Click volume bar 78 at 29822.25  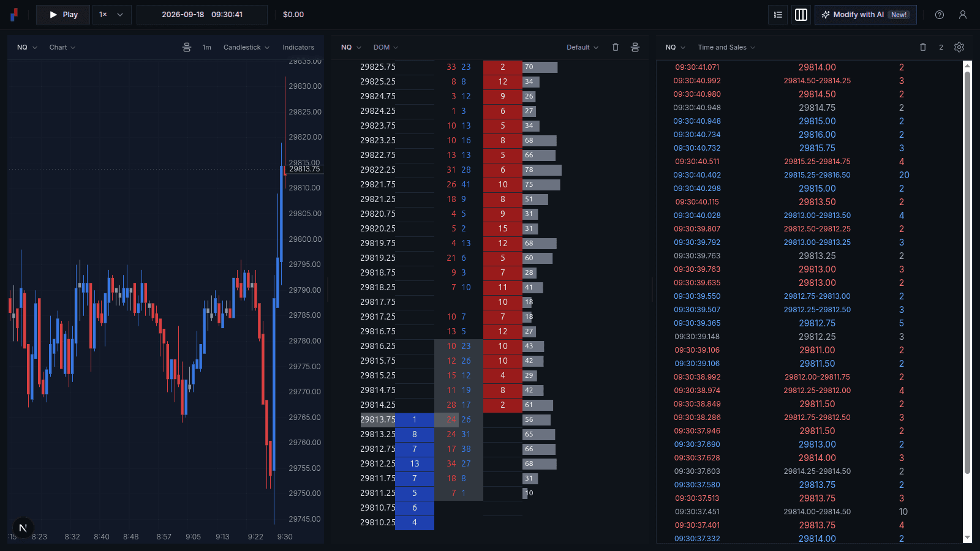click(x=542, y=170)
